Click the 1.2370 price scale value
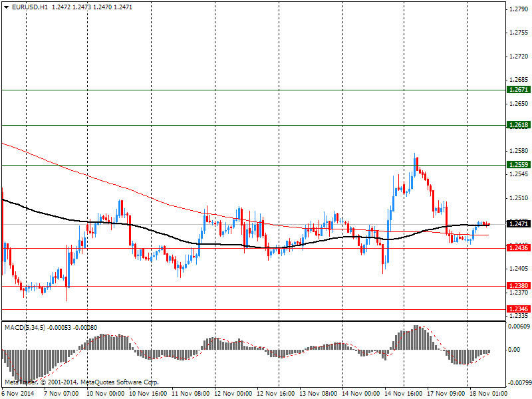 pos(519,292)
